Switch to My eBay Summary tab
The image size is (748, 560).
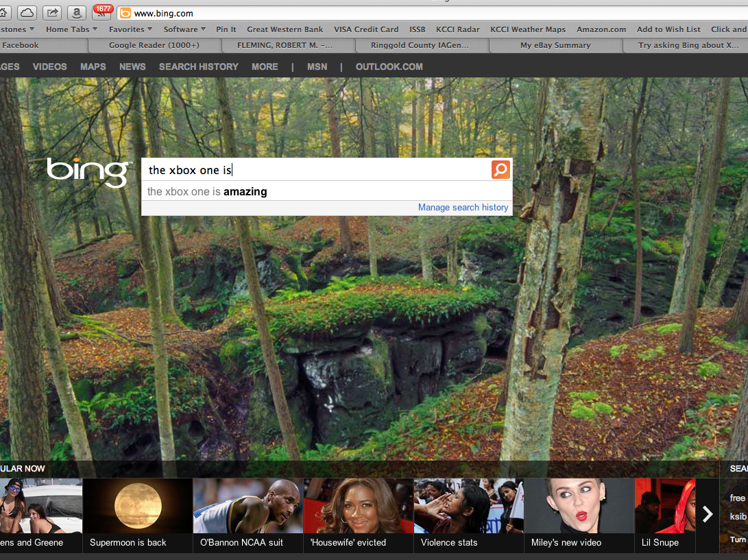point(555,45)
